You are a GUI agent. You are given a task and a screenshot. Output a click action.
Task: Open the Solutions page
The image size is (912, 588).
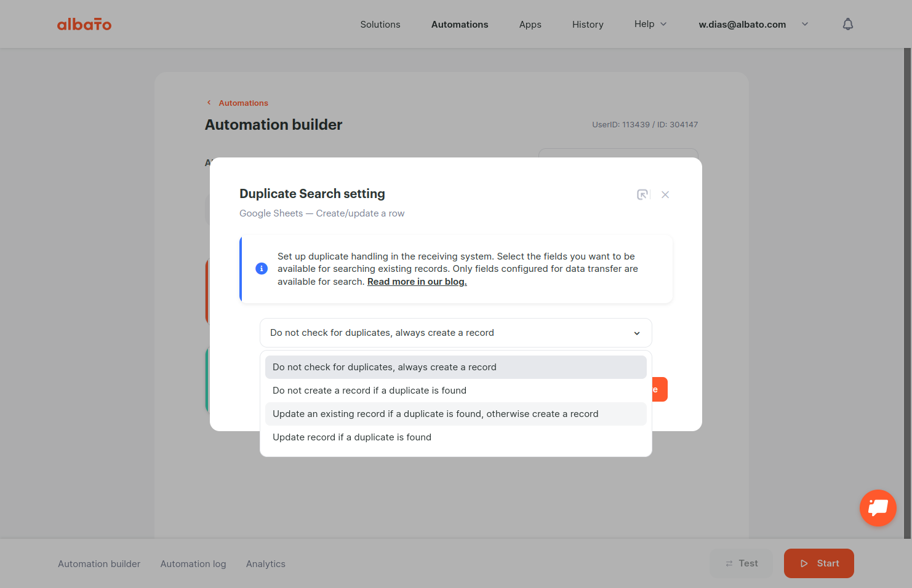click(x=380, y=25)
